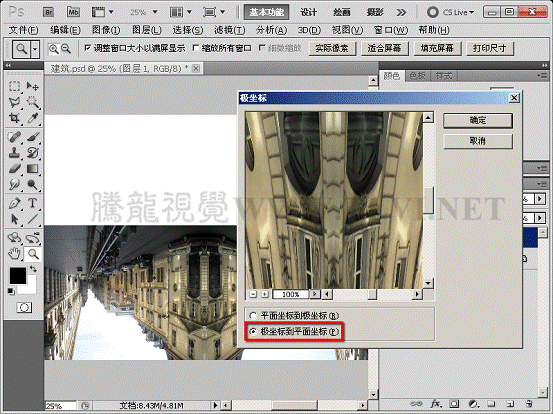Select the Gradient tool

[x=32, y=169]
